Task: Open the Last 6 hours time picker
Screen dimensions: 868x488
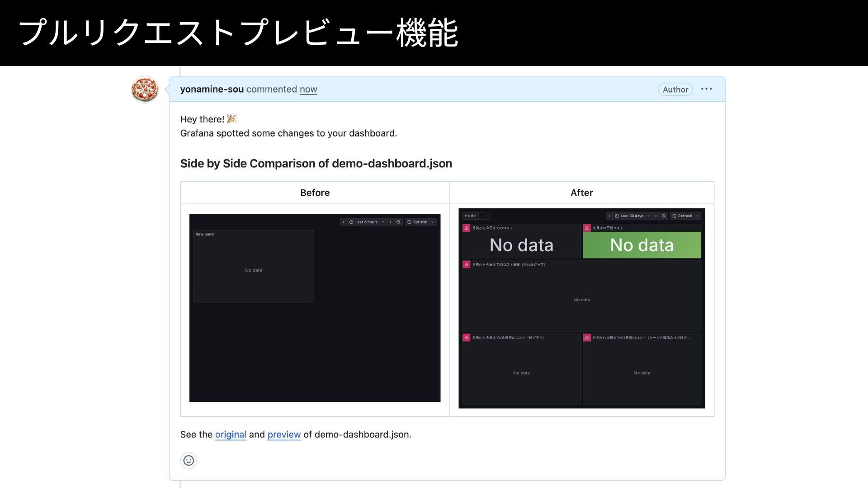Action: (367, 222)
